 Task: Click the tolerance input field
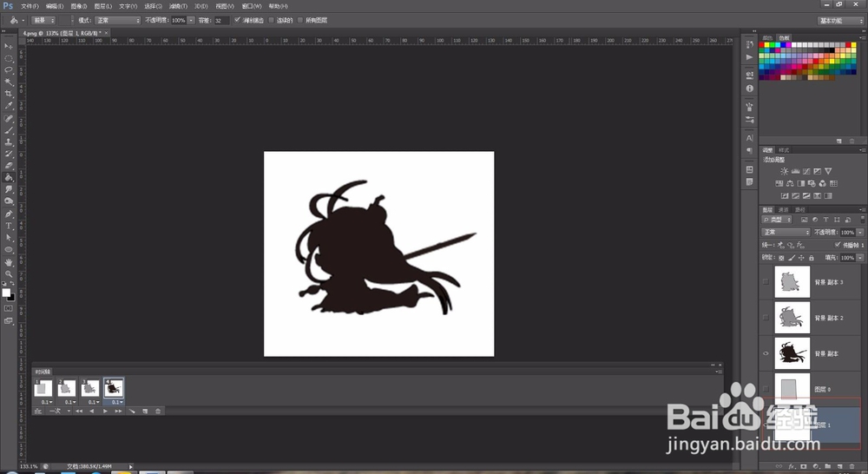pyautogui.click(x=220, y=20)
